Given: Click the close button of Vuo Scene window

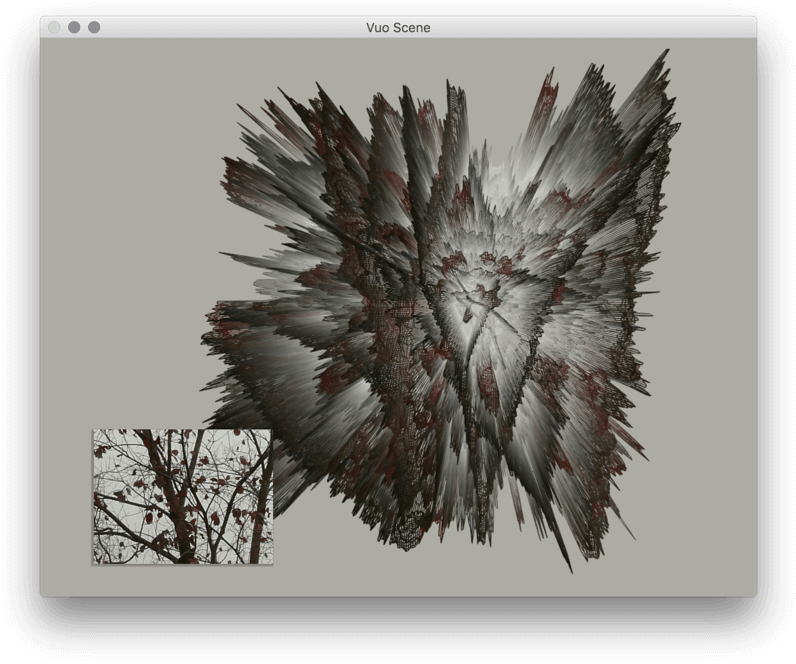Looking at the screenshot, I should [x=54, y=27].
